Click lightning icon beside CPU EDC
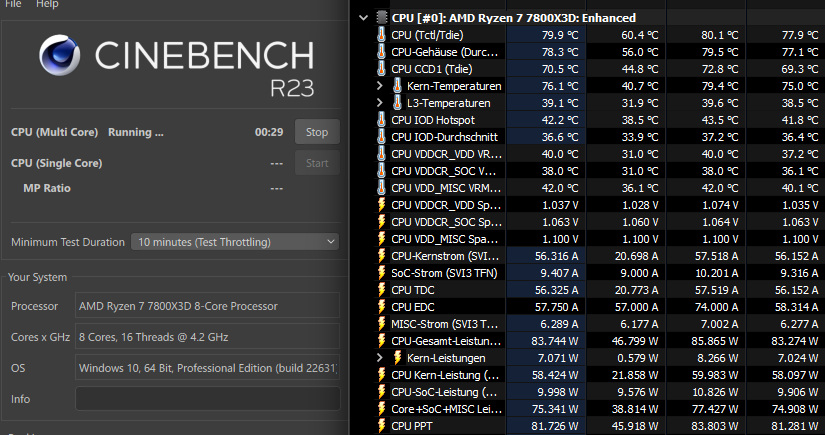The width and height of the screenshot is (825, 435). (x=381, y=307)
